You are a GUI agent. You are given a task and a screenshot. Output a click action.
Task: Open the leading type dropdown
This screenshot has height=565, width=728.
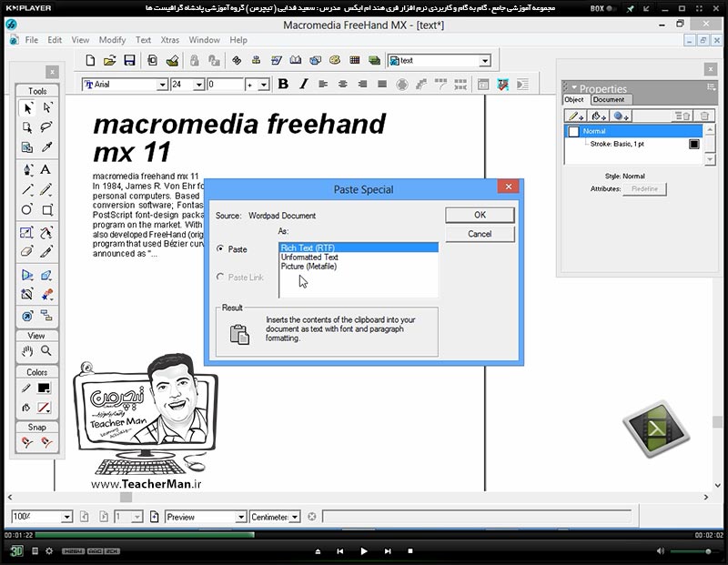click(x=263, y=85)
